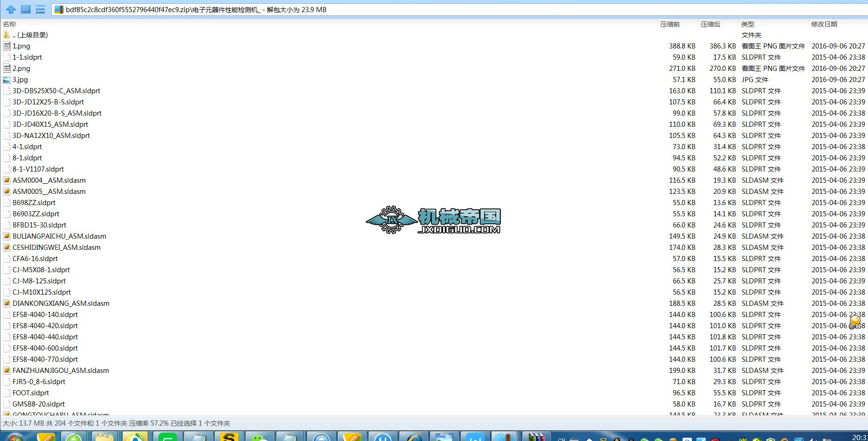Click the assembly icon of ASM0004__ASM.sldasm
868x441 pixels.
coord(7,180)
